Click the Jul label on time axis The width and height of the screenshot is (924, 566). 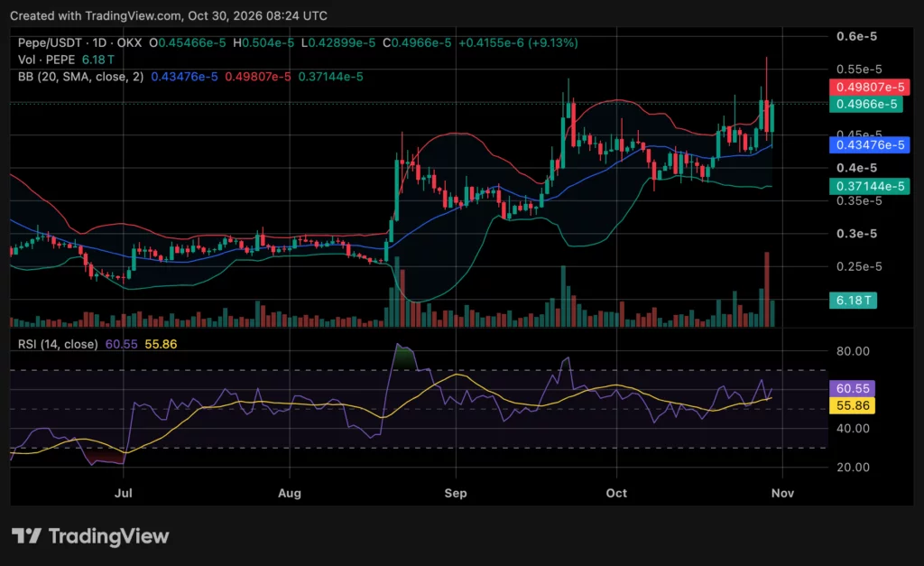123,493
